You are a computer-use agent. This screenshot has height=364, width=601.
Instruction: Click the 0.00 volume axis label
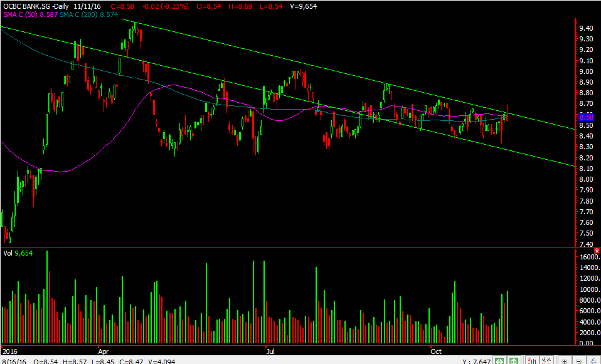[587, 343]
